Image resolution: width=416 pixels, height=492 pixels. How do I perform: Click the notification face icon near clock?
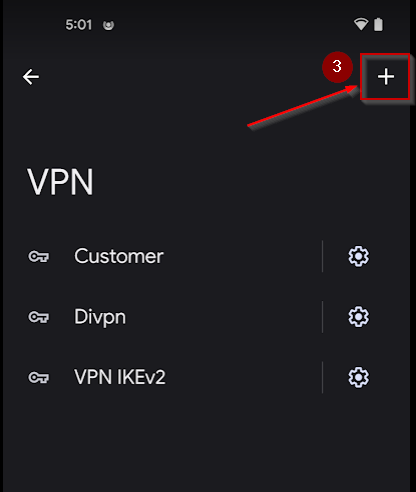click(x=108, y=25)
